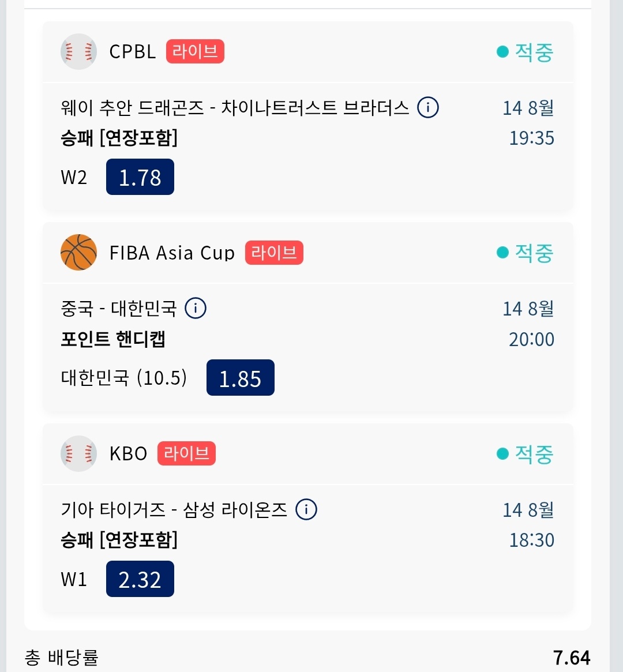Open the 기아 타이거즈 - 삼성 라이온즈 match
This screenshot has height=672, width=623.
tap(174, 509)
